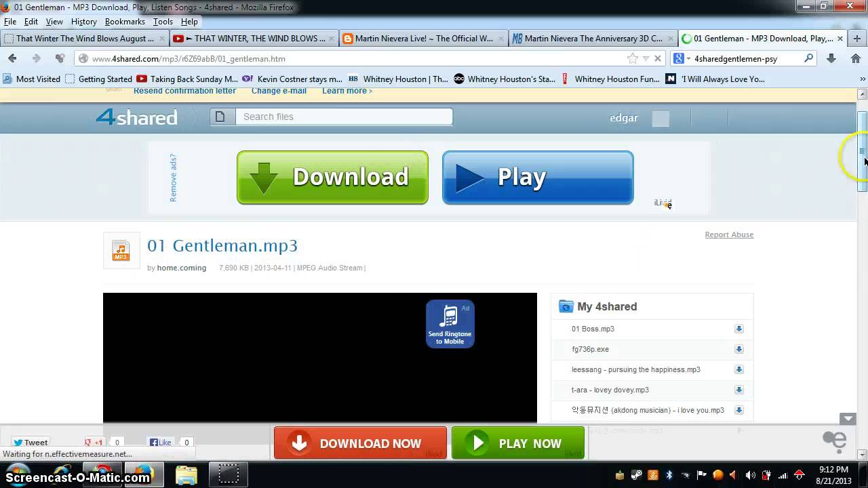Open the Taking Back Sunday bookmark
The image size is (868, 488).
(x=187, y=79)
